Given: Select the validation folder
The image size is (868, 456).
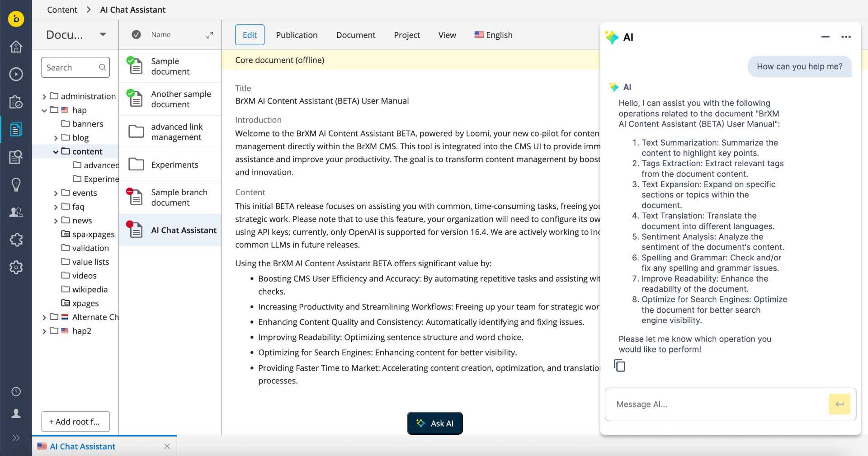Looking at the screenshot, I should point(85,248).
